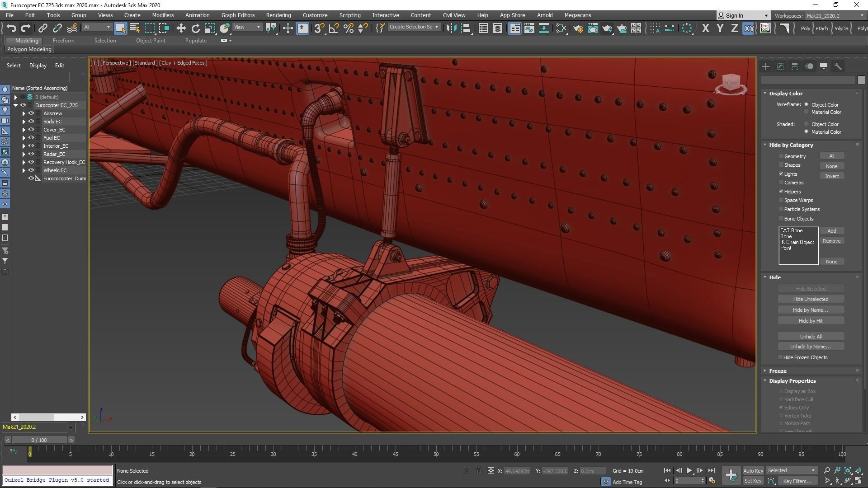Expand the Freeze rollout

click(x=778, y=371)
